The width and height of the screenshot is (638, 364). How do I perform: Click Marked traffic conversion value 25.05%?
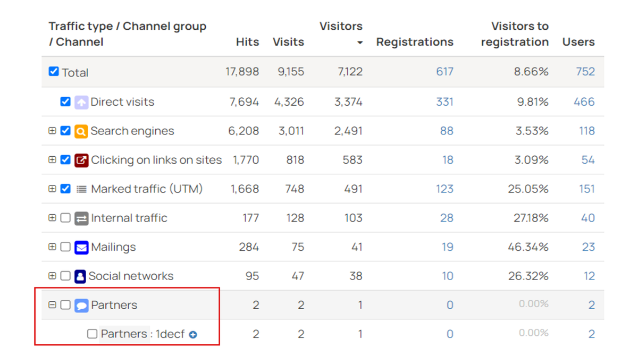(528, 189)
